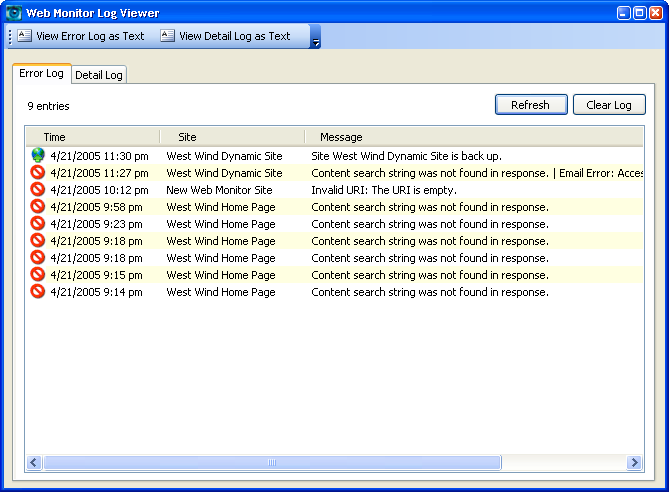
Task: Open View Error Log as Text
Action: pos(81,36)
